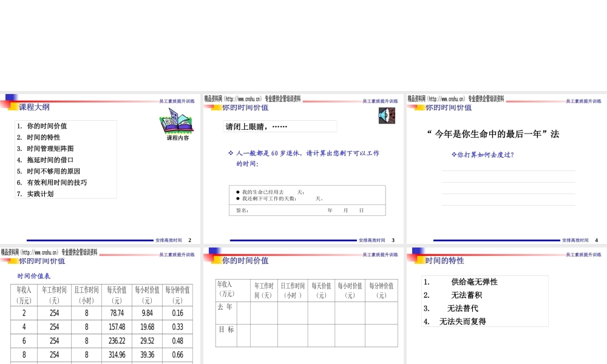The width and height of the screenshot is (607, 364).
Task: Click table cell 236.22
Action: (117, 341)
